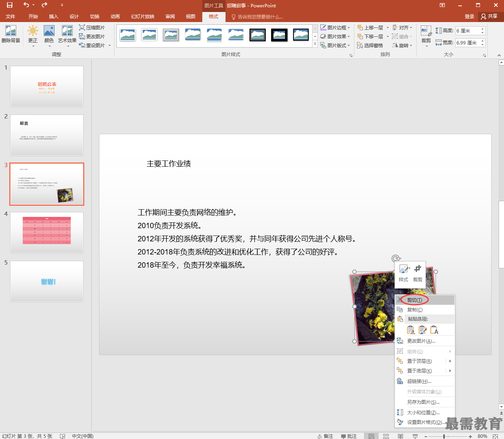Viewport: 504px width, 439px height.
Task: Click Compress Pictures (压缩图片)
Action: point(92,27)
